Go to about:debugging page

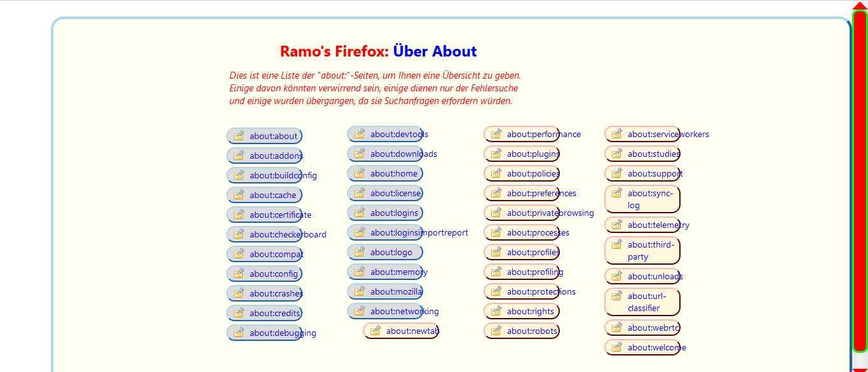tap(283, 333)
